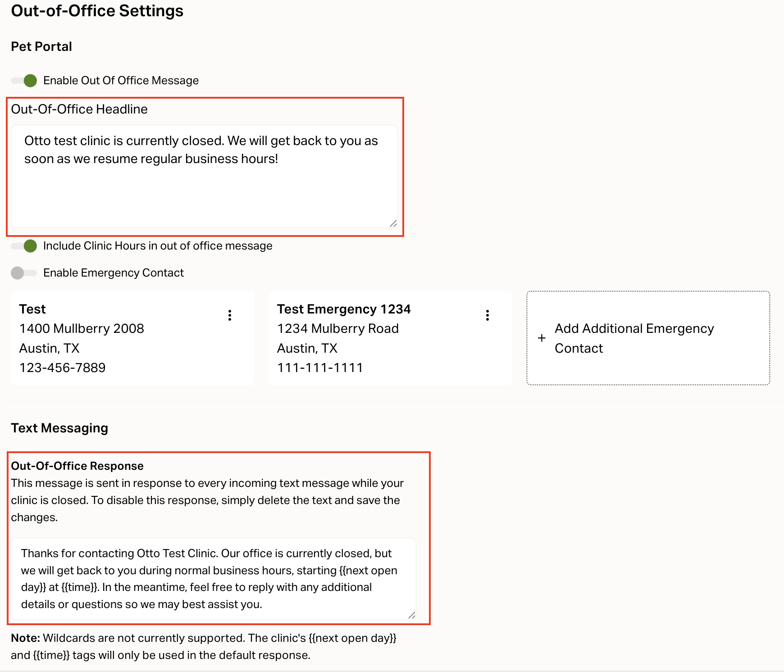Toggle the Enable Out Of Office Message switch

click(x=24, y=81)
